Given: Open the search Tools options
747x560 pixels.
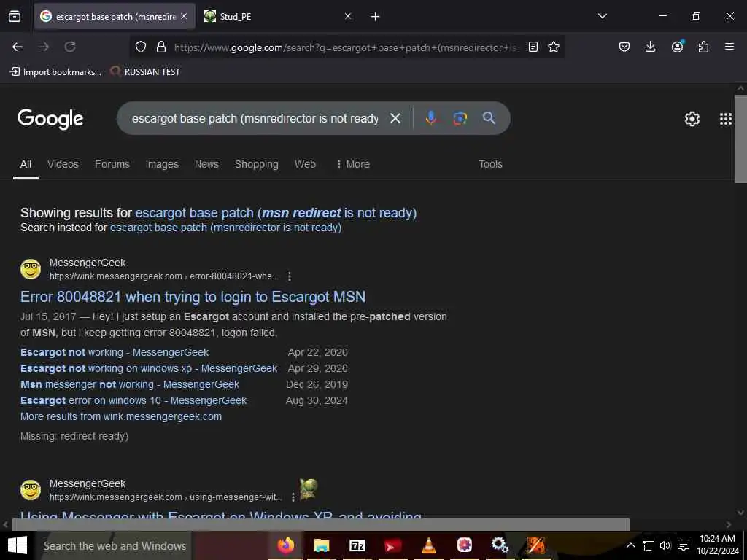Looking at the screenshot, I should click(490, 164).
